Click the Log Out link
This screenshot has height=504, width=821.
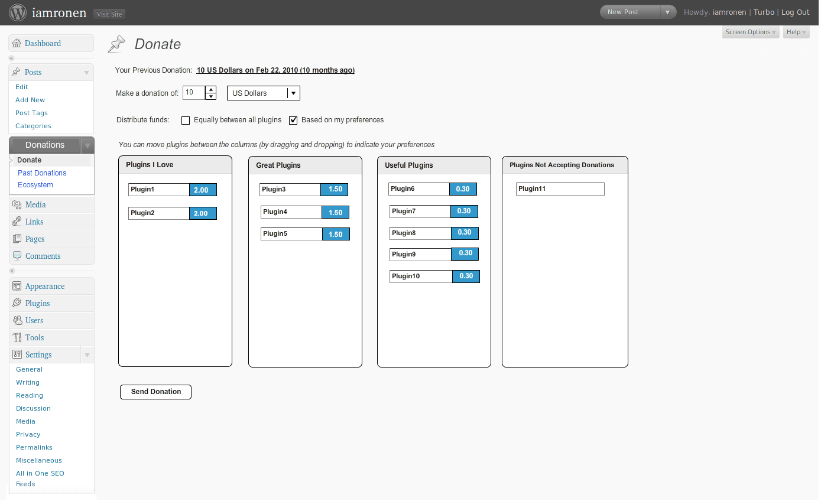(796, 12)
